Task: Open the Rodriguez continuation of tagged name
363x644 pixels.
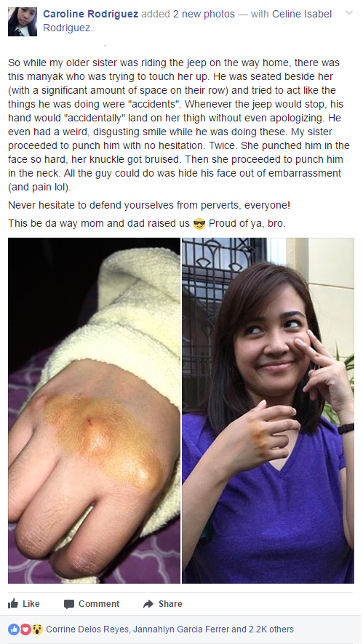Action: (x=67, y=28)
